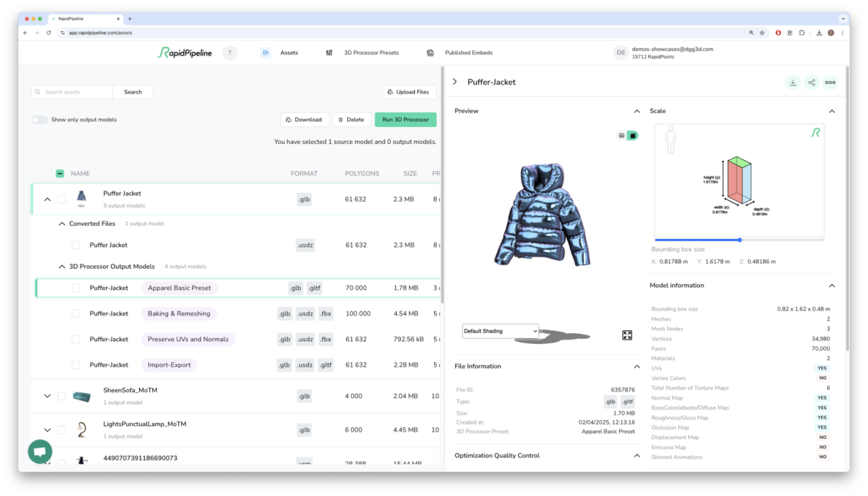Click the help question mark icon

[x=230, y=53]
